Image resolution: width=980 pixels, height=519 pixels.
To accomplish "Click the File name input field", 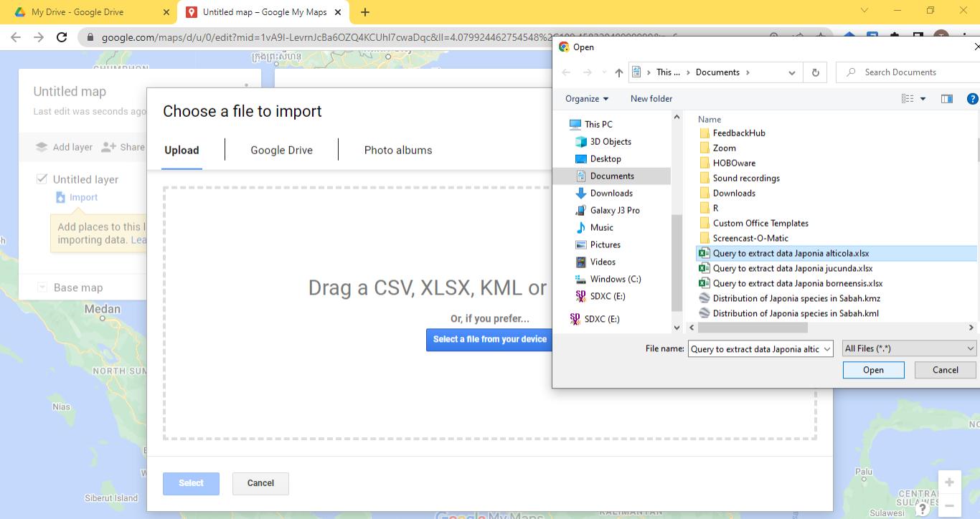I will (754, 349).
